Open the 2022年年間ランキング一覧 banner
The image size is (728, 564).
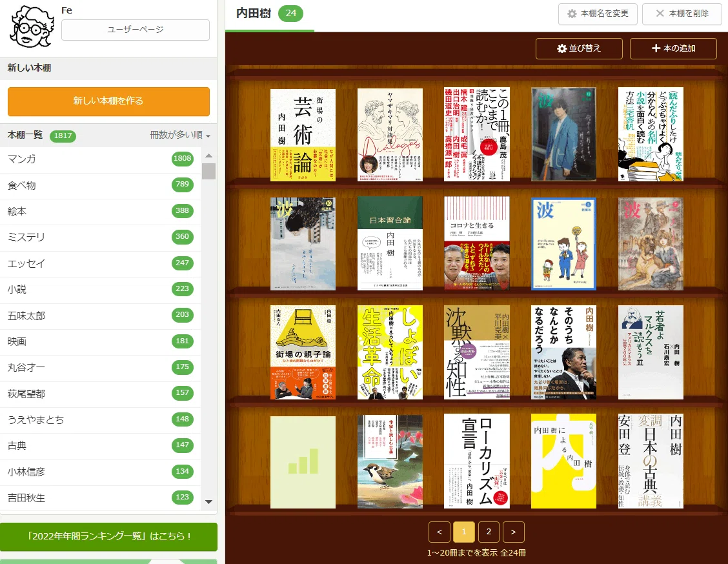coord(108,536)
